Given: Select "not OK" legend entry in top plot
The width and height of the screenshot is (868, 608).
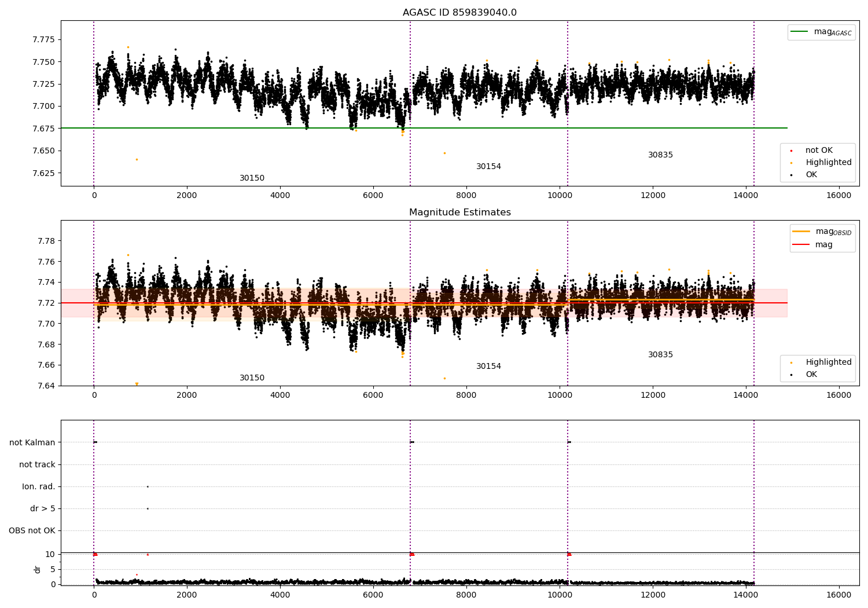Looking at the screenshot, I should point(819,150).
